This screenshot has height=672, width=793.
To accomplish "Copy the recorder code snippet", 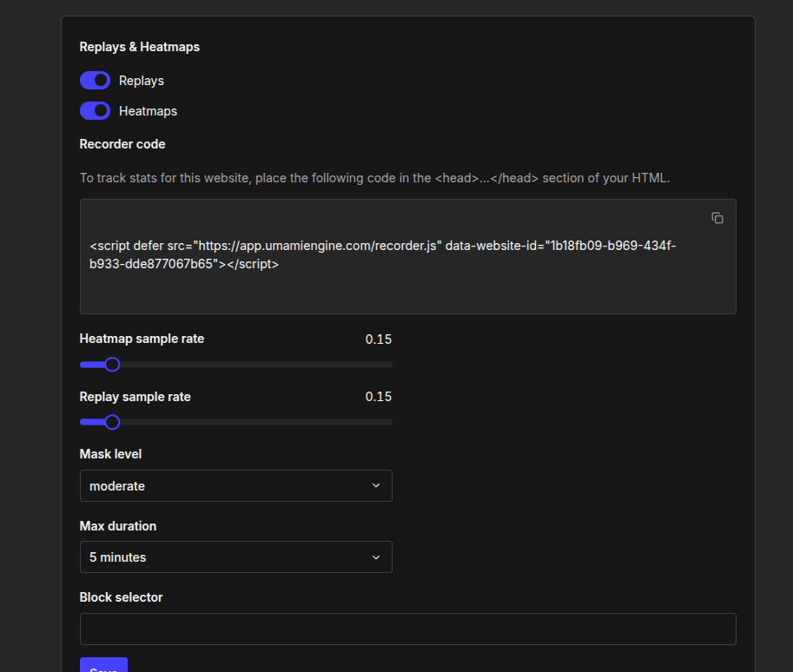I will (x=717, y=218).
